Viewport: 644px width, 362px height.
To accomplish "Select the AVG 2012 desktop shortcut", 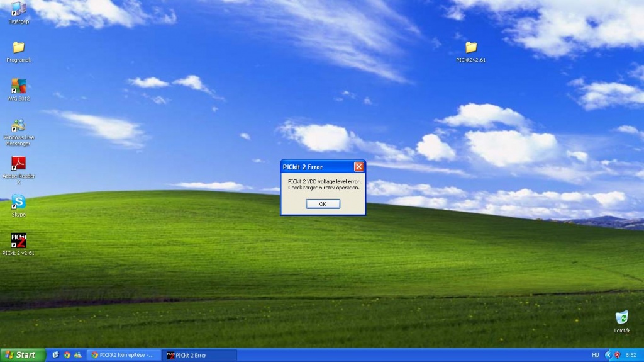I will [18, 90].
